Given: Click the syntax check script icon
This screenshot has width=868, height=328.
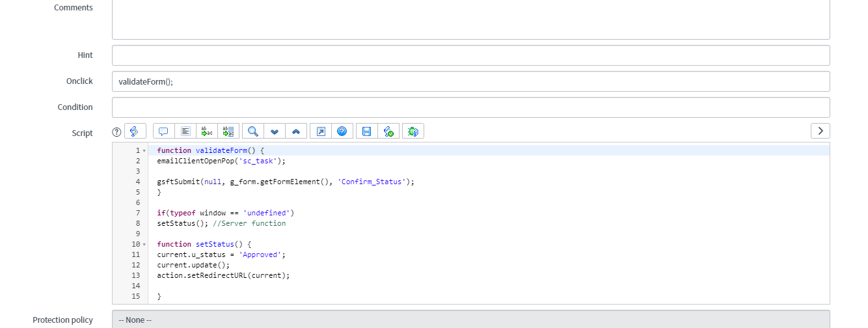Looking at the screenshot, I should [388, 131].
